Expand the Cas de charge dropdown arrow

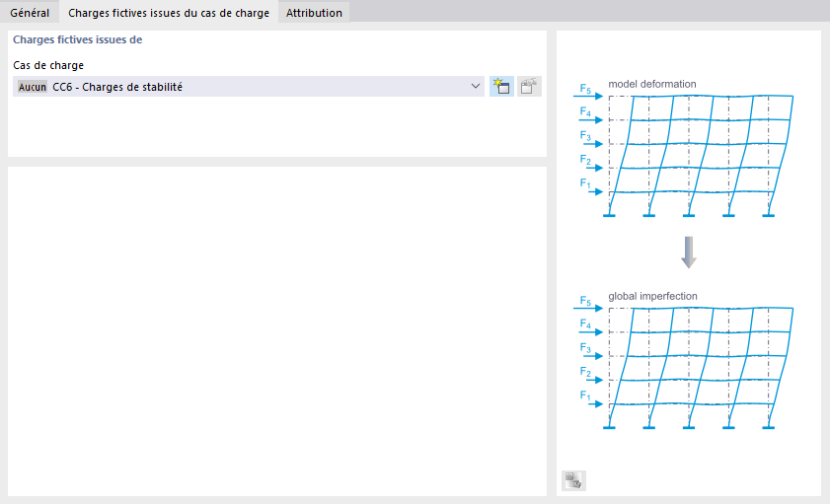coord(476,87)
